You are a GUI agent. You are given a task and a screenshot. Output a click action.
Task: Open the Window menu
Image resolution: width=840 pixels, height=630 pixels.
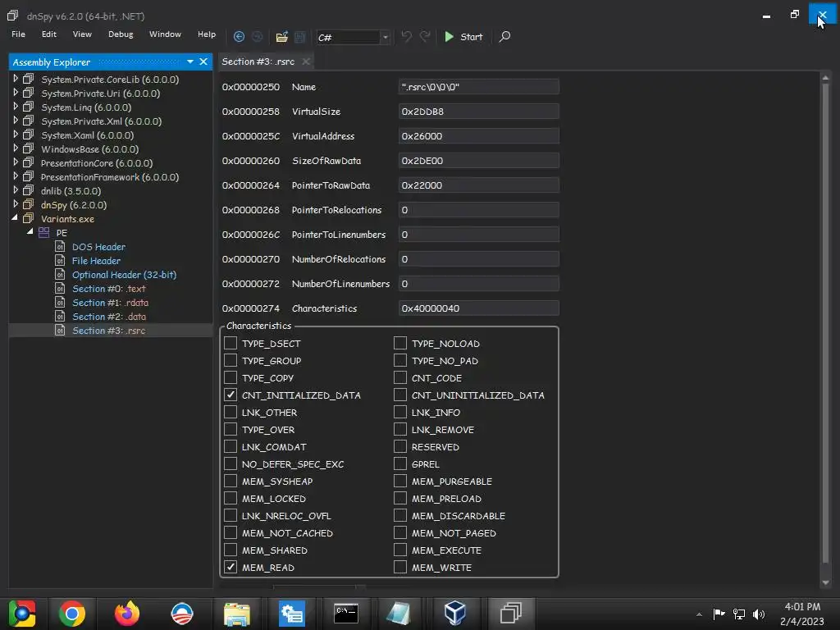[x=165, y=34]
